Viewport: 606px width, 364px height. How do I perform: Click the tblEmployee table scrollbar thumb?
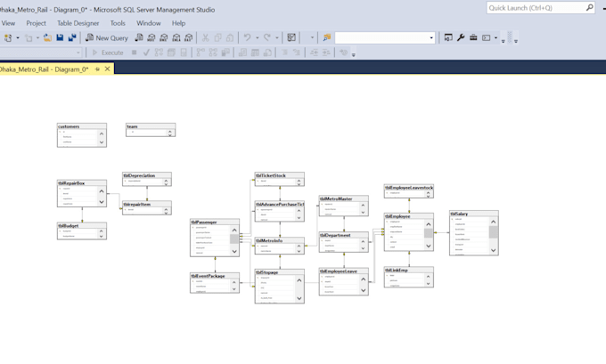point(429,233)
